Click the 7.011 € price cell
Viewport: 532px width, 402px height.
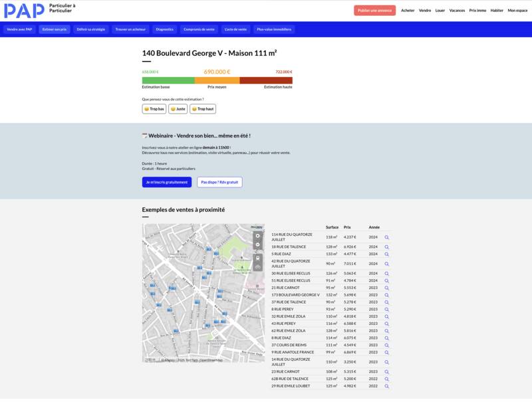350,264
